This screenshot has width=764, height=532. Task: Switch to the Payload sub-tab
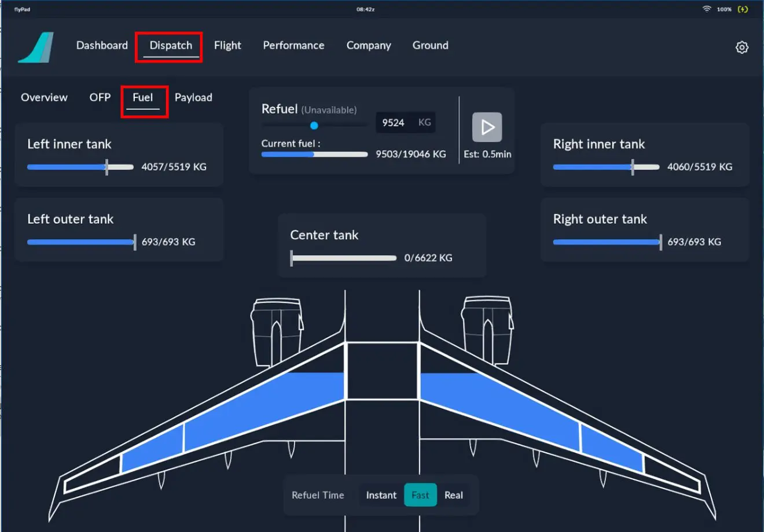coord(193,98)
